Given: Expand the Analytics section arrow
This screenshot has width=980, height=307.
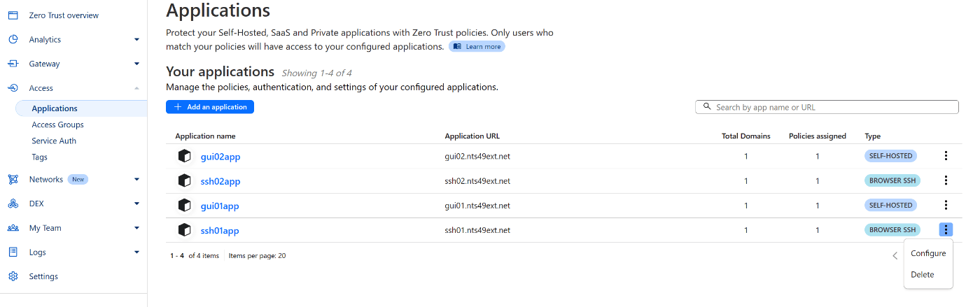Looking at the screenshot, I should point(136,40).
